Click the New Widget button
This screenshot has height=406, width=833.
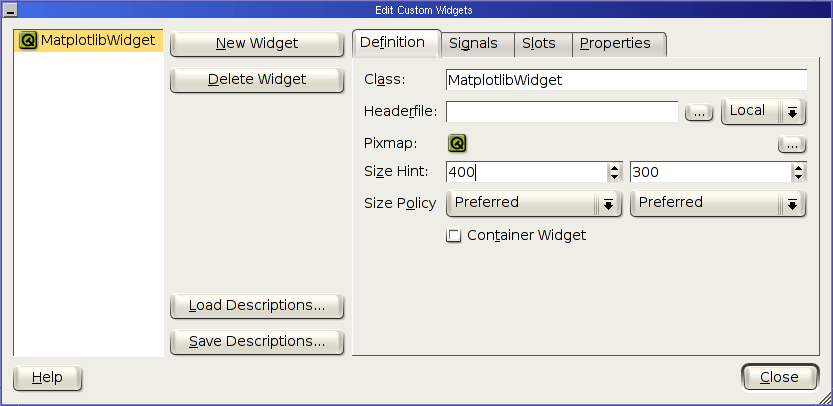pyautogui.click(x=257, y=44)
